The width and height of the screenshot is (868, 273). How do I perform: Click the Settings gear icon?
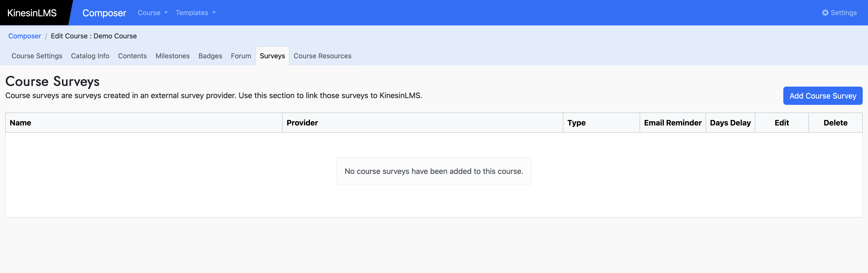825,13
